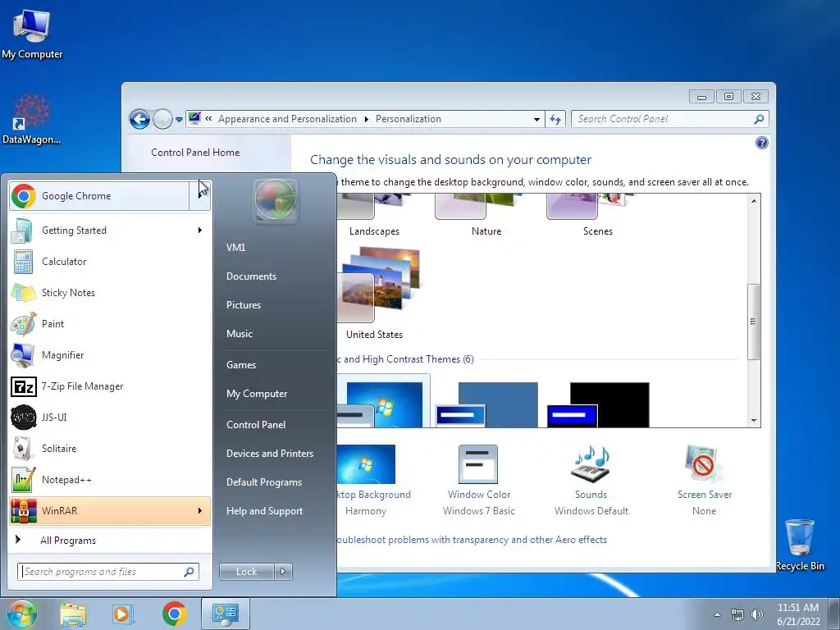Click the network tray icon

pyautogui.click(x=737, y=615)
